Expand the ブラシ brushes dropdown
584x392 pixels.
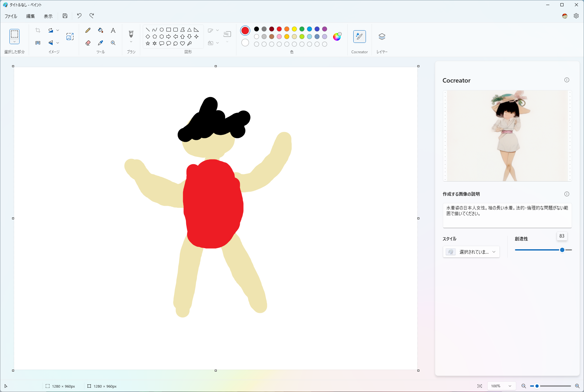[131, 42]
